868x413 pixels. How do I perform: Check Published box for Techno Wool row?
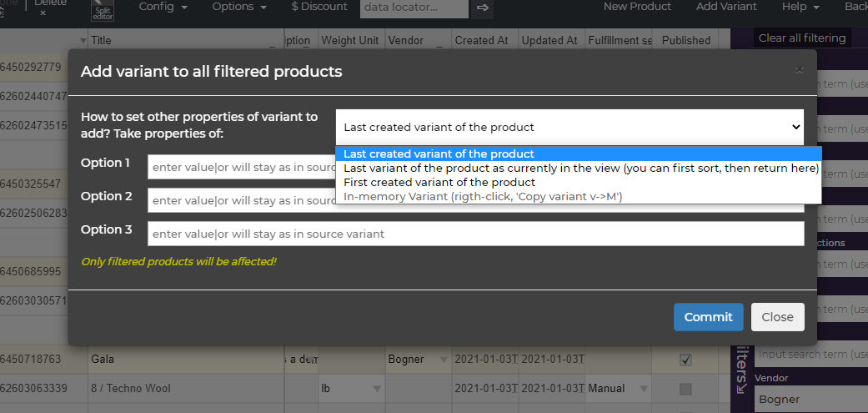[685, 388]
